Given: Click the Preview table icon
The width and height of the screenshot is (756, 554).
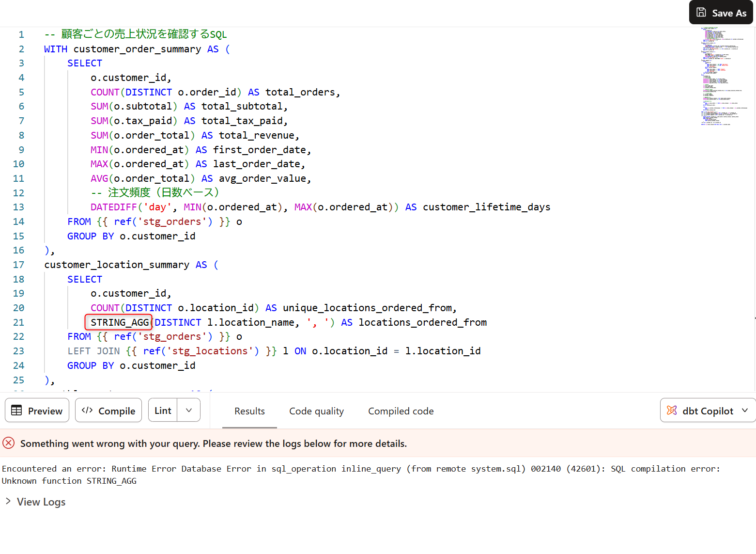Looking at the screenshot, I should 16,411.
